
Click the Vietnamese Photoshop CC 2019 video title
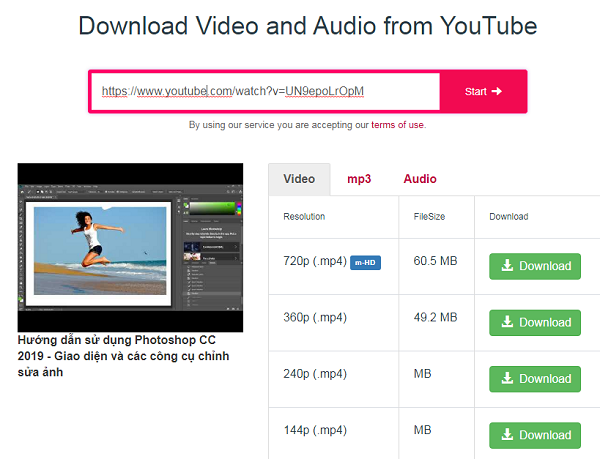tap(123, 356)
